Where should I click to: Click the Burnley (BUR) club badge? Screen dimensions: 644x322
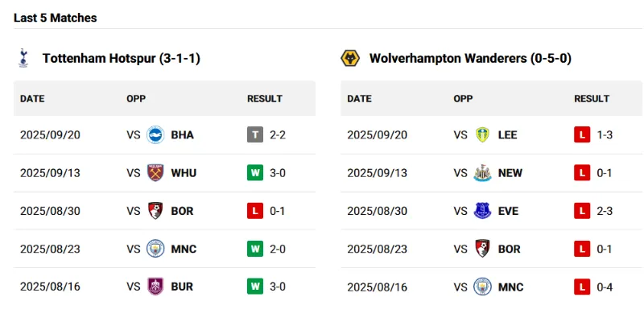[156, 287]
